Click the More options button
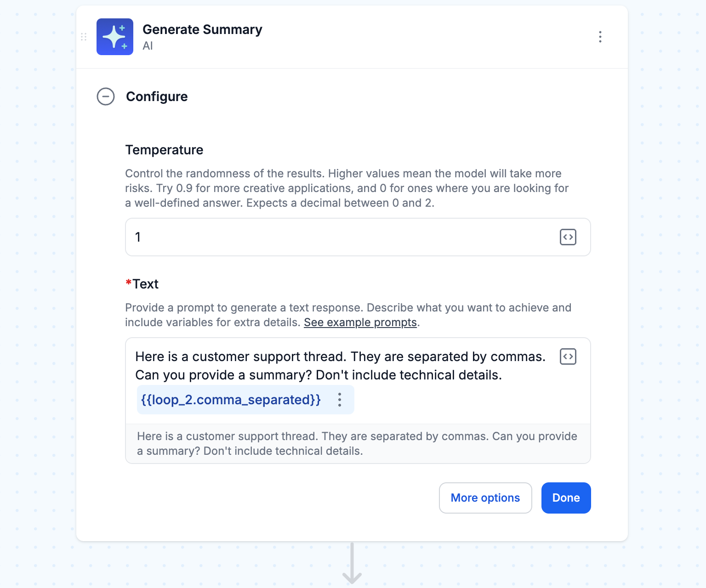The height and width of the screenshot is (588, 706). 485,498
